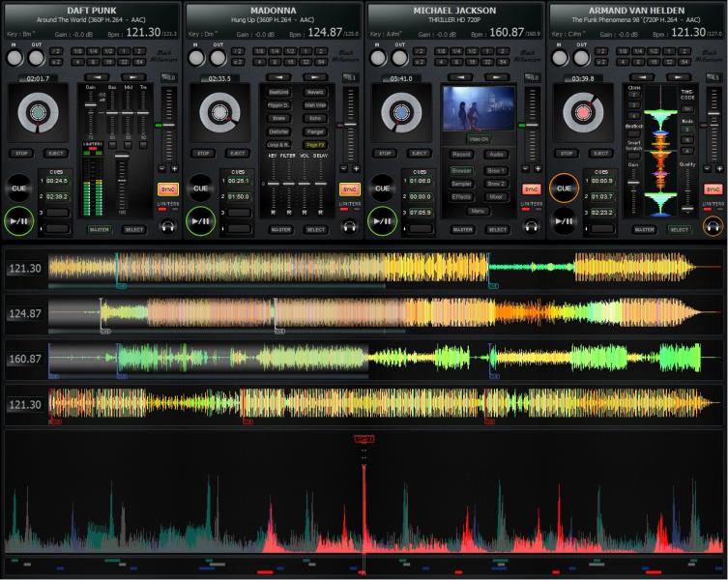
Task: Toggle SYNC on the Daft Punk deck
Action: point(167,189)
